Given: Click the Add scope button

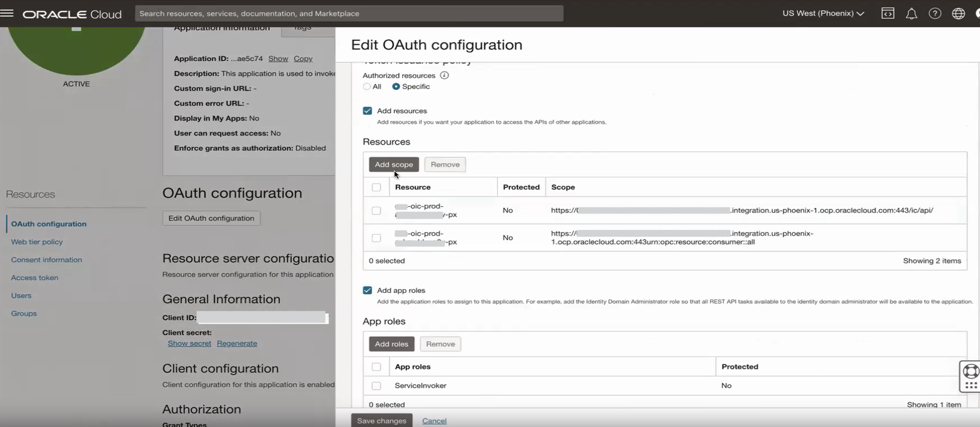Looking at the screenshot, I should click(x=394, y=164).
